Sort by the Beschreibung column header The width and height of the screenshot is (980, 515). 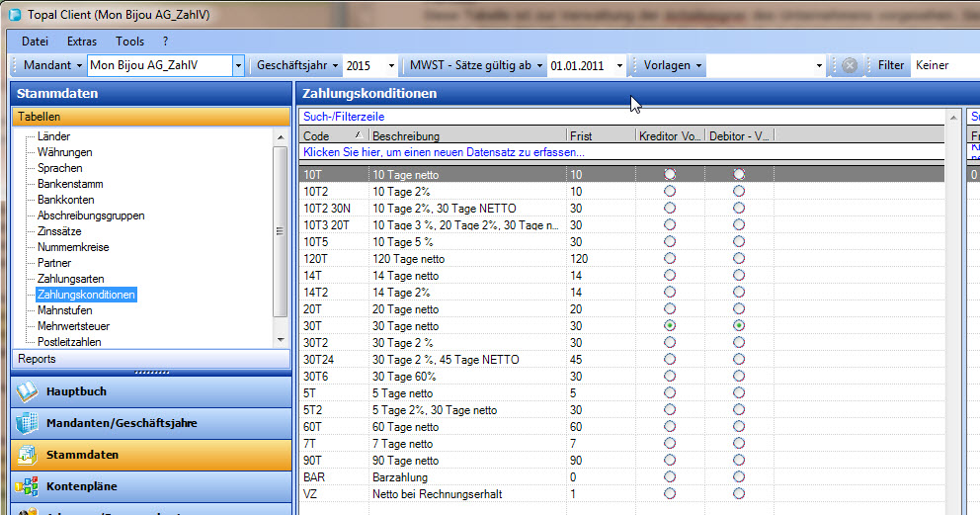[466, 135]
